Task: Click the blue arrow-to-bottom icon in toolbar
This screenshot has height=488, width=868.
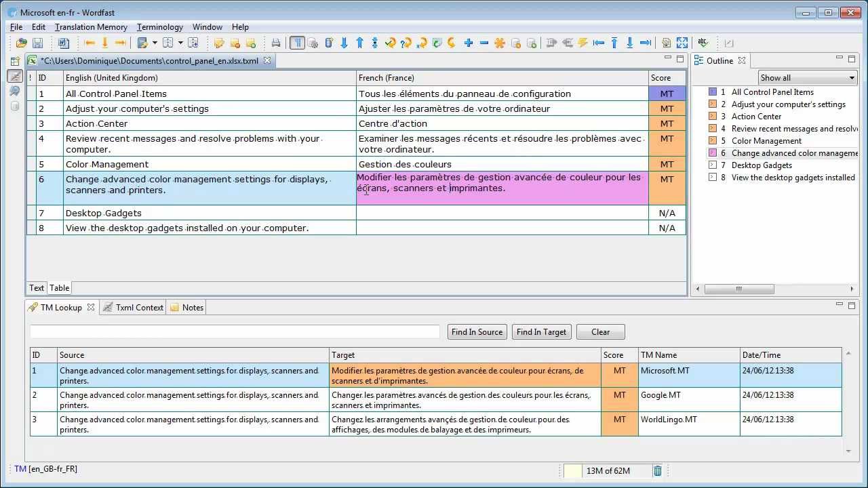Action: (630, 43)
